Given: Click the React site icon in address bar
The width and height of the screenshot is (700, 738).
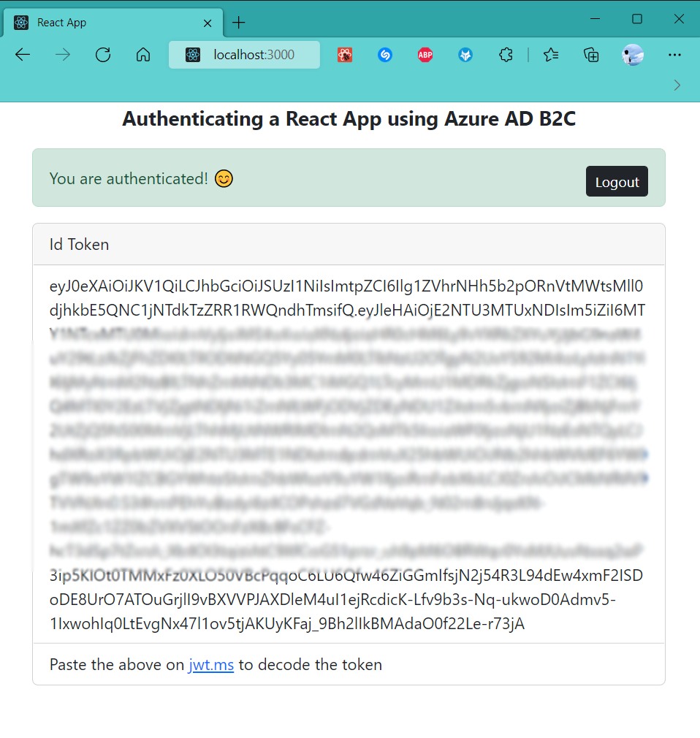Looking at the screenshot, I should 192,55.
